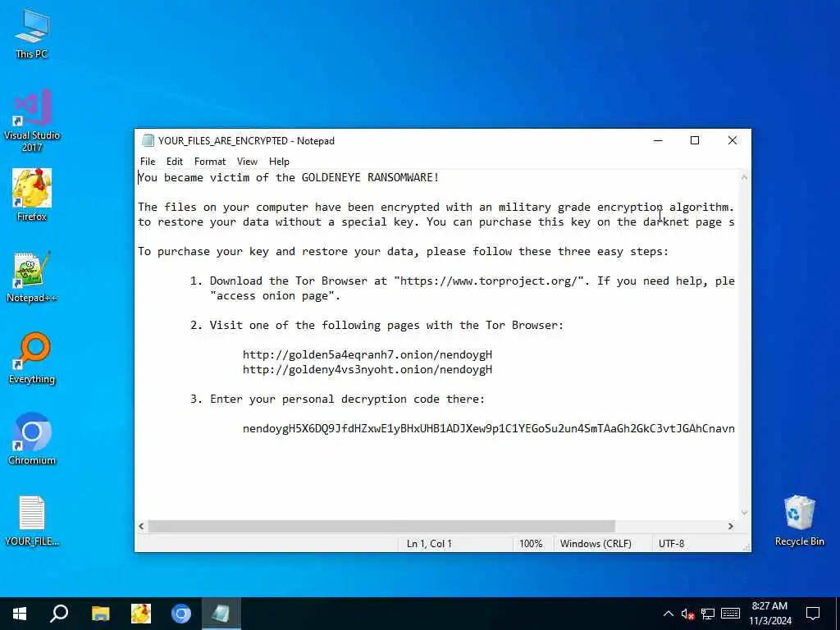Click the Notepad taskbar button
This screenshot has width=840, height=630.
221,614
